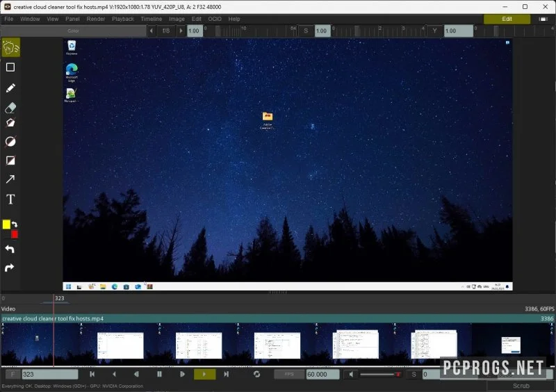Open the View menu

click(53, 19)
